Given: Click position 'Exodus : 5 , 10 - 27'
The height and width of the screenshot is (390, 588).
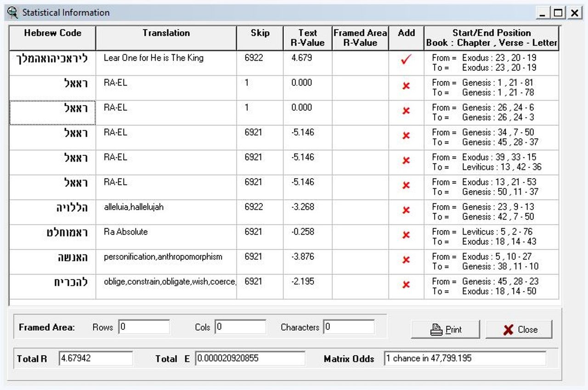Looking at the screenshot, I should pyautogui.click(x=497, y=256).
